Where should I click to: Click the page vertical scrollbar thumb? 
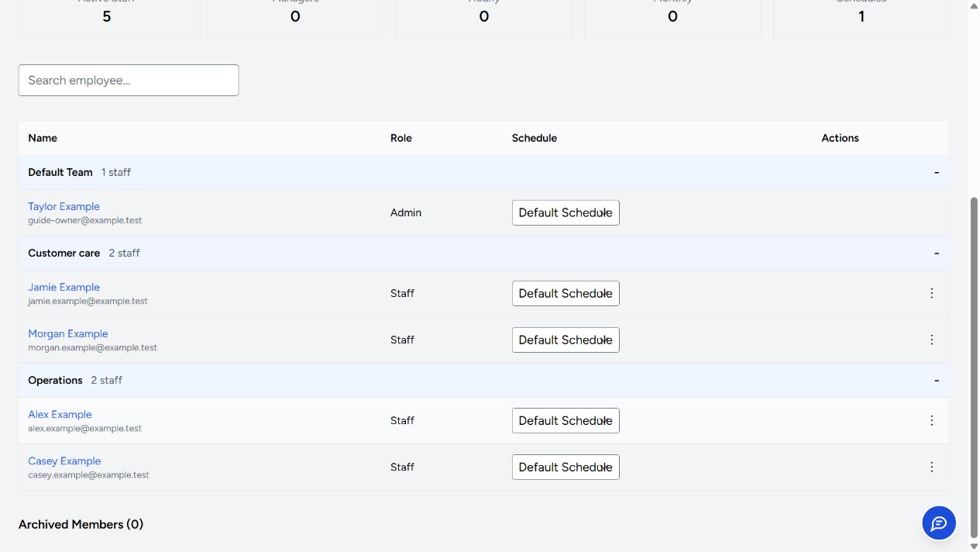[974, 367]
